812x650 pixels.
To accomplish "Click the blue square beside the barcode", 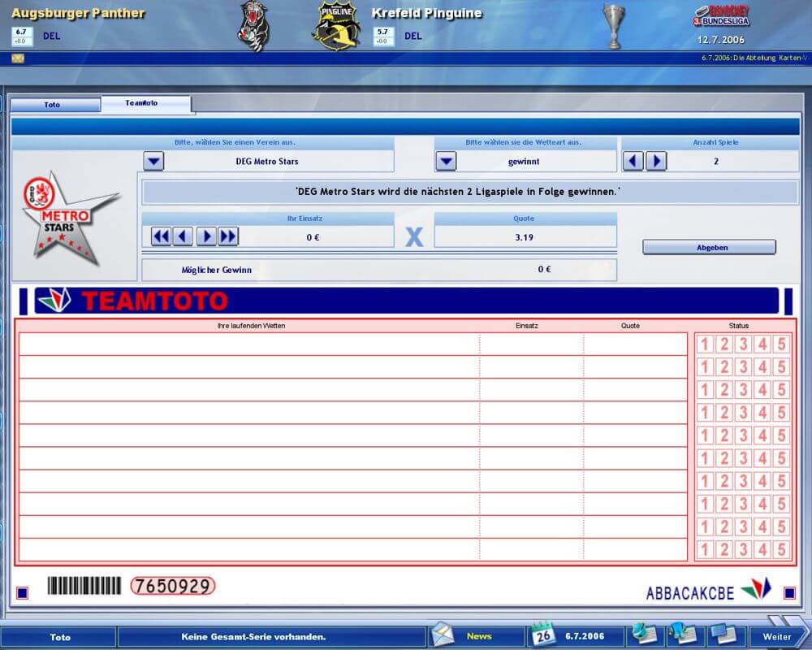I will pyautogui.click(x=22, y=592).
